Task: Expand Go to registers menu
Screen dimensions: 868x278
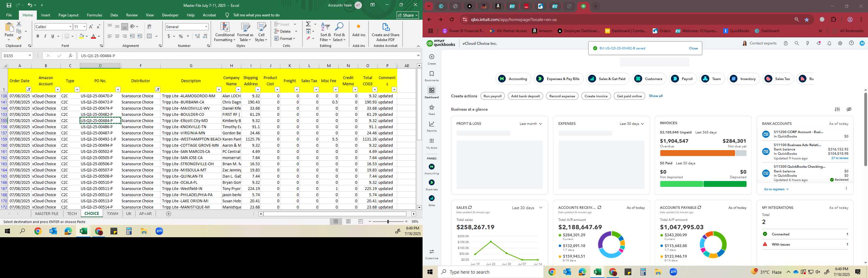Action: [776, 189]
